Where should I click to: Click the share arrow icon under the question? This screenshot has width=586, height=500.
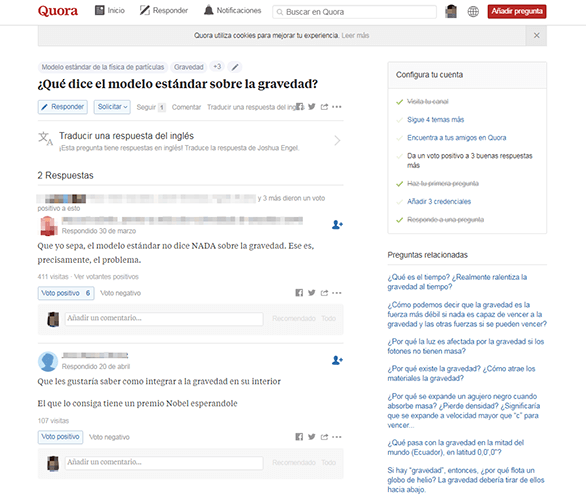tap(324, 107)
